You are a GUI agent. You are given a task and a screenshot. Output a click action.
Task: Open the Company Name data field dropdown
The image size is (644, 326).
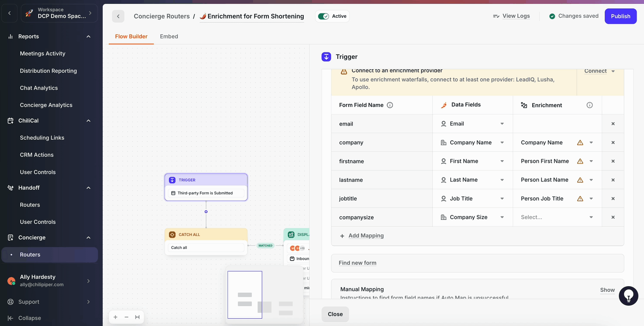tap(472, 142)
